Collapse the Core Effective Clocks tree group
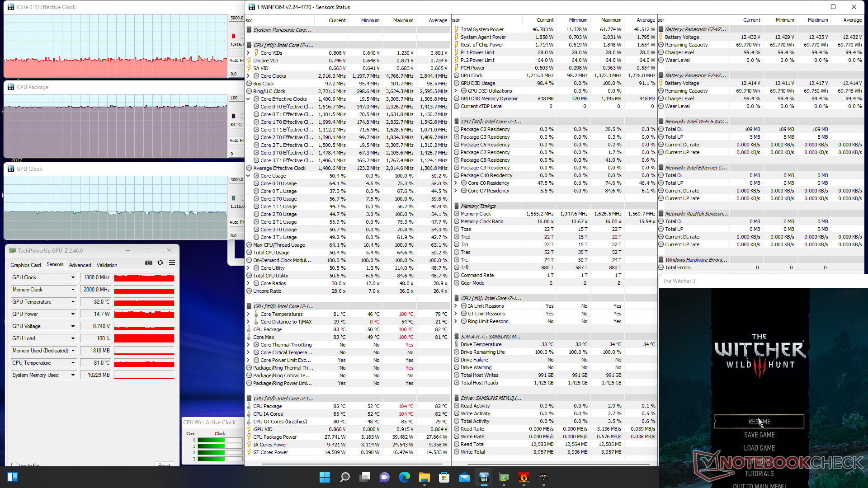The height and width of the screenshot is (488, 868). tap(248, 99)
